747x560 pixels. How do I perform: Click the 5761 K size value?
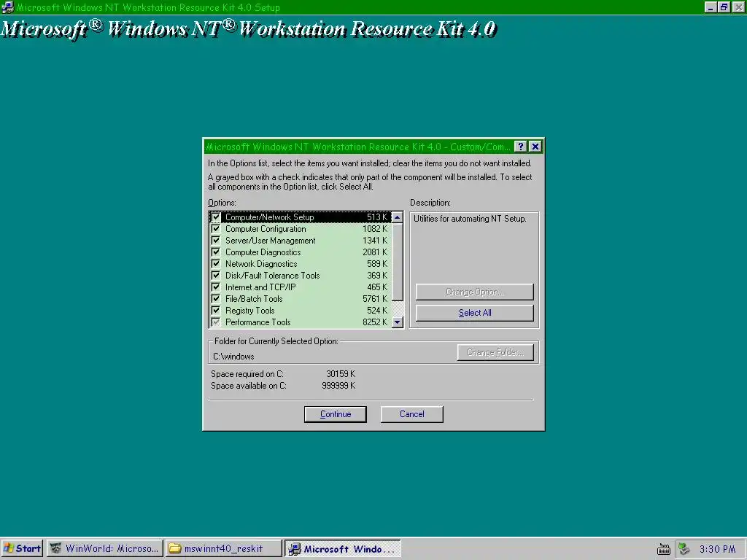[x=375, y=299]
